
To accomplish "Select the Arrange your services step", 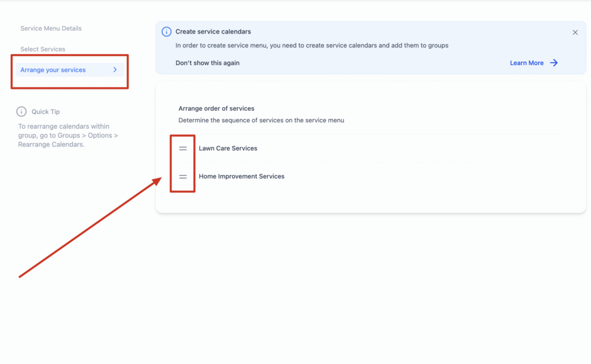I will [53, 70].
